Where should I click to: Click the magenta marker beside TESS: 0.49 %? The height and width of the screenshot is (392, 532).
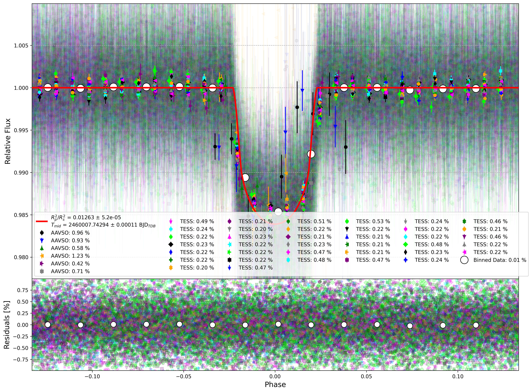click(171, 221)
